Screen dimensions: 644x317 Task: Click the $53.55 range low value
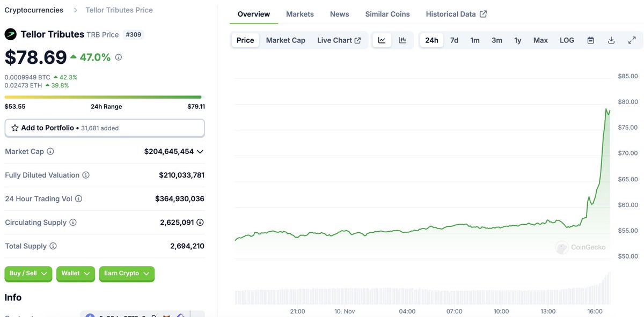coord(15,107)
